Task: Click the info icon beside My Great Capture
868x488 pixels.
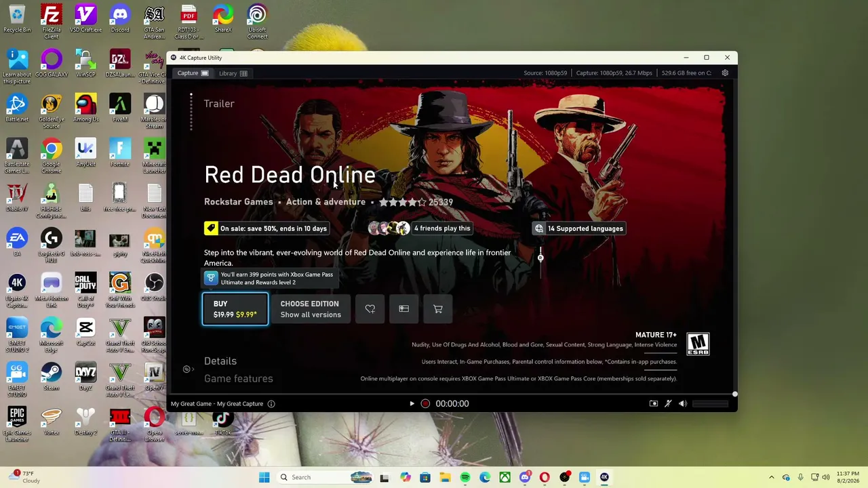Action: [271, 404]
